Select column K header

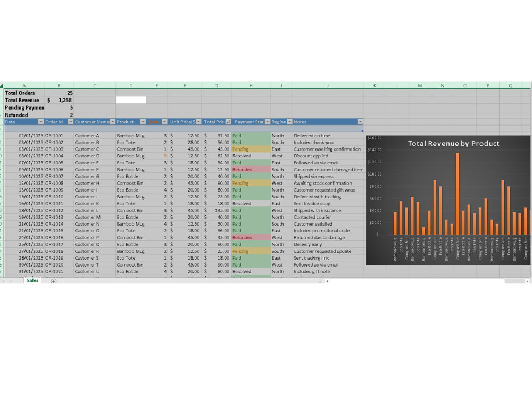point(375,86)
